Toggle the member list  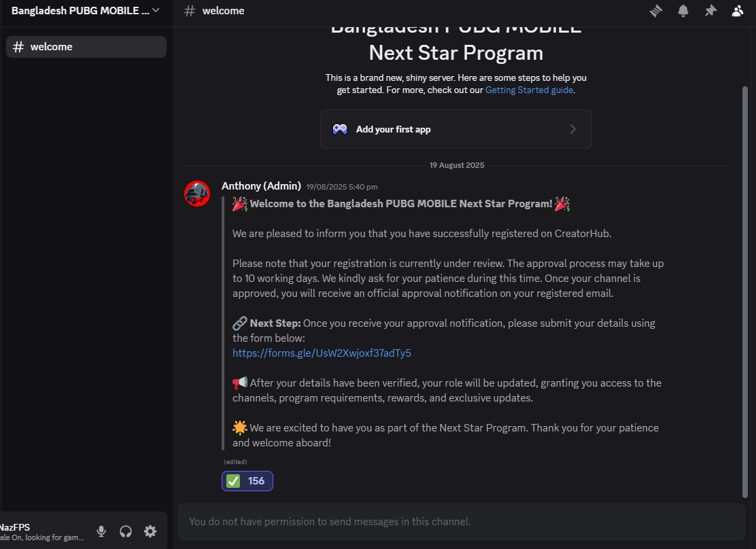738,11
